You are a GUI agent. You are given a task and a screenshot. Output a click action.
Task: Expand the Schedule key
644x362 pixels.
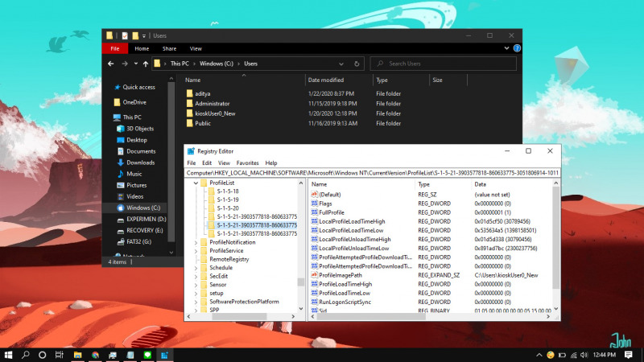pos(196,268)
